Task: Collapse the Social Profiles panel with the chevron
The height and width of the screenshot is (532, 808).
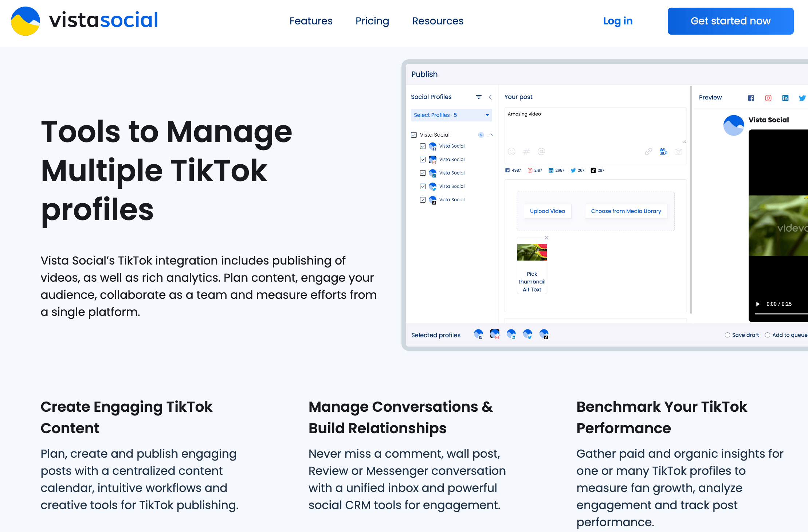Action: pos(491,97)
